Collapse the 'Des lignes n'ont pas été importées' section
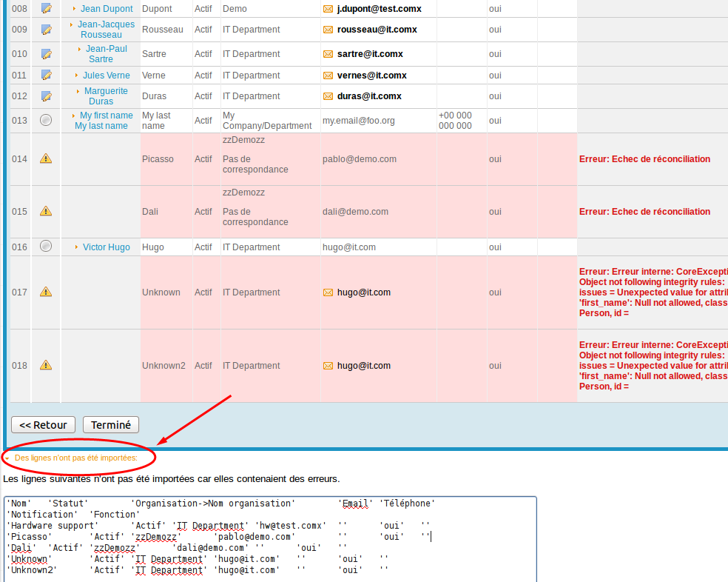Viewport: 728px width, 582px height. pos(75,458)
